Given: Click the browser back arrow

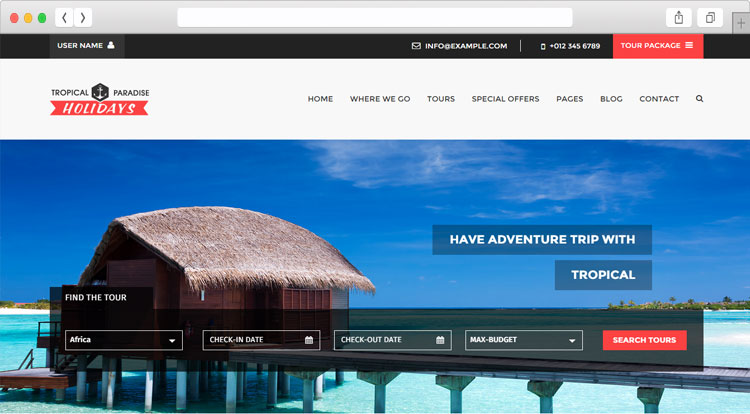Looking at the screenshot, I should coord(64,18).
